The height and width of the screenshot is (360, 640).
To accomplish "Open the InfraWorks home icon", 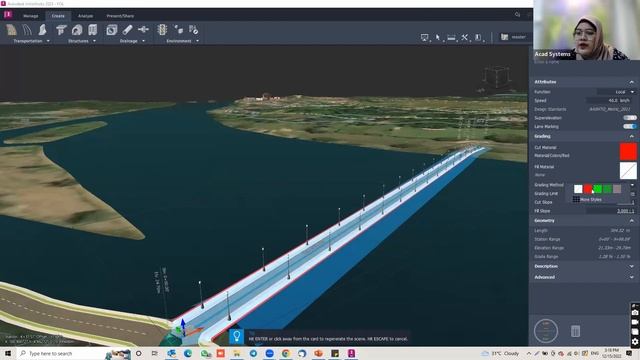I will click(8, 15).
